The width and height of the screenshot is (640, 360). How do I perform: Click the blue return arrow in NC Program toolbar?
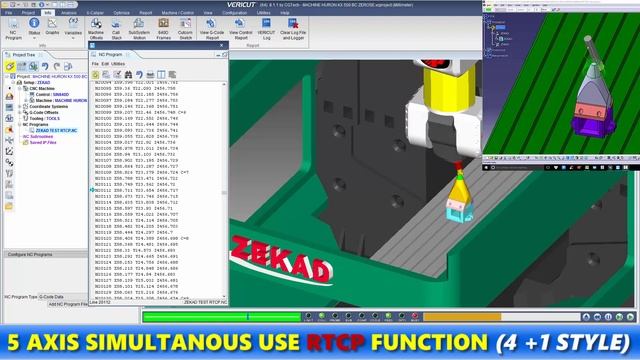139,75
